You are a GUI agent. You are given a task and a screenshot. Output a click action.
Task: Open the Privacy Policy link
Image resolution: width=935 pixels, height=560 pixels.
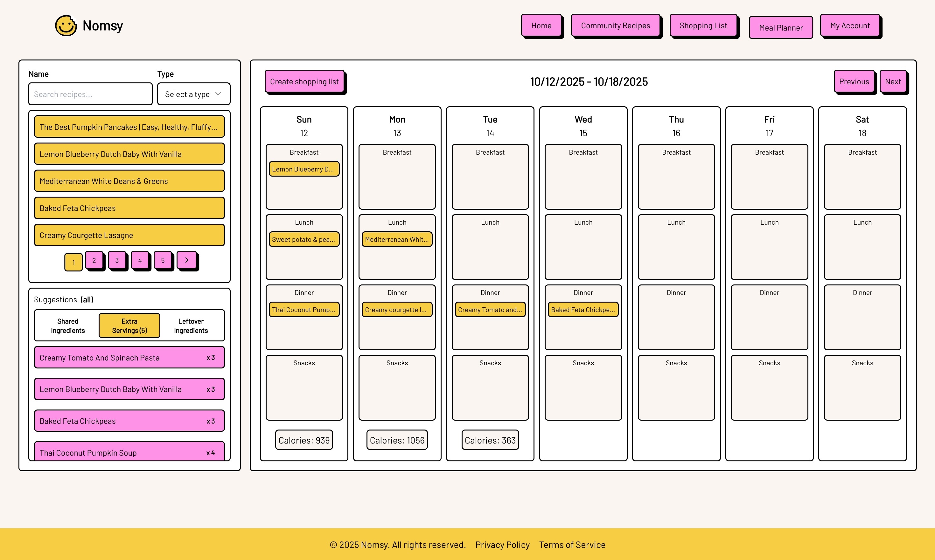pos(502,544)
